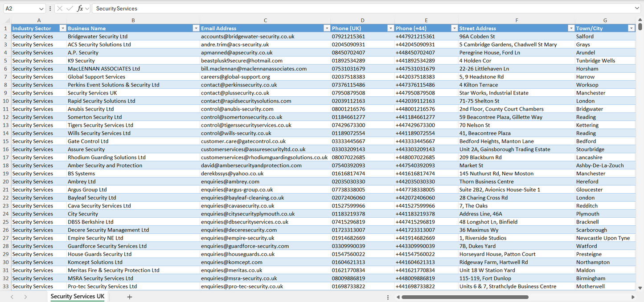Select column G header
Screen dimensions: 644x302
pyautogui.click(x=605, y=20)
